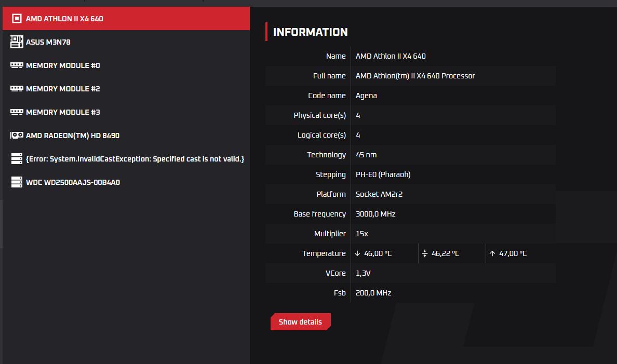Click the minimum temperature down-arrow icon

tap(357, 253)
